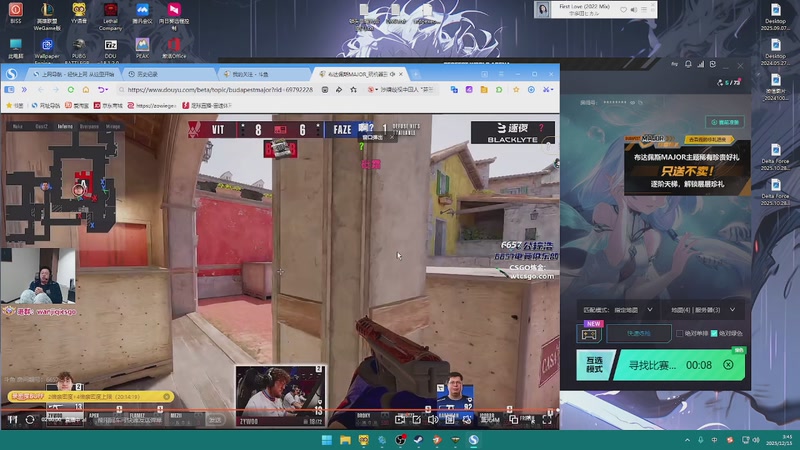Refresh the Douyu video stream
Viewport: 800px width, 450px height.
pos(30,419)
